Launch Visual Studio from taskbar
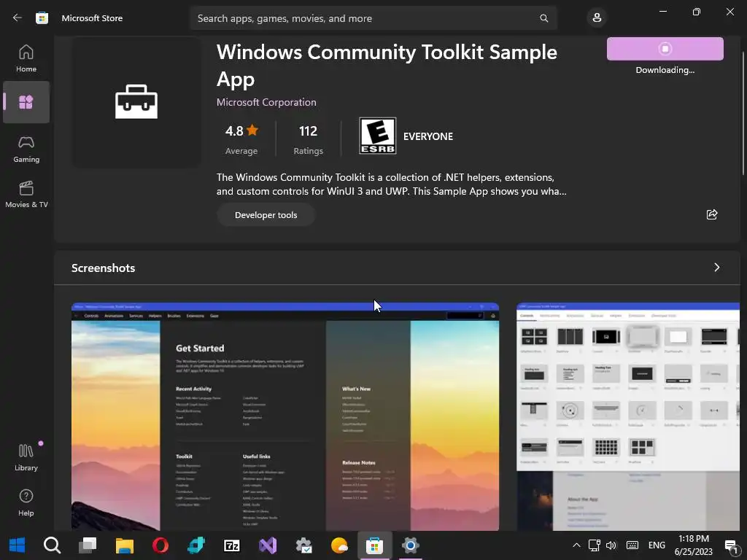 coord(268,545)
